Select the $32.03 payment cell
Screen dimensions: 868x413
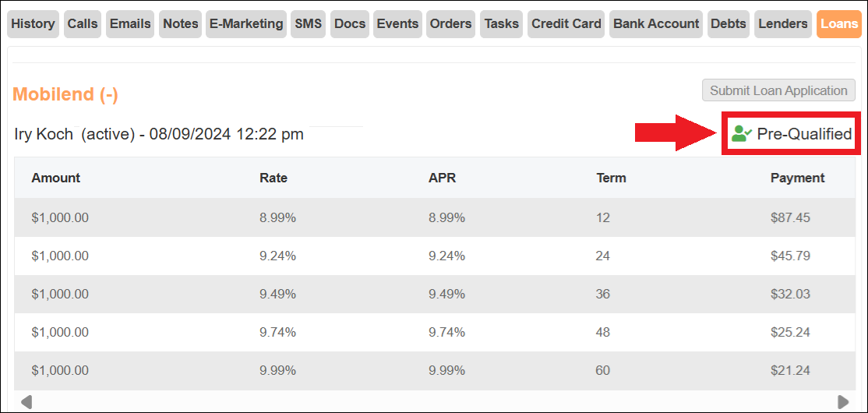click(x=791, y=294)
